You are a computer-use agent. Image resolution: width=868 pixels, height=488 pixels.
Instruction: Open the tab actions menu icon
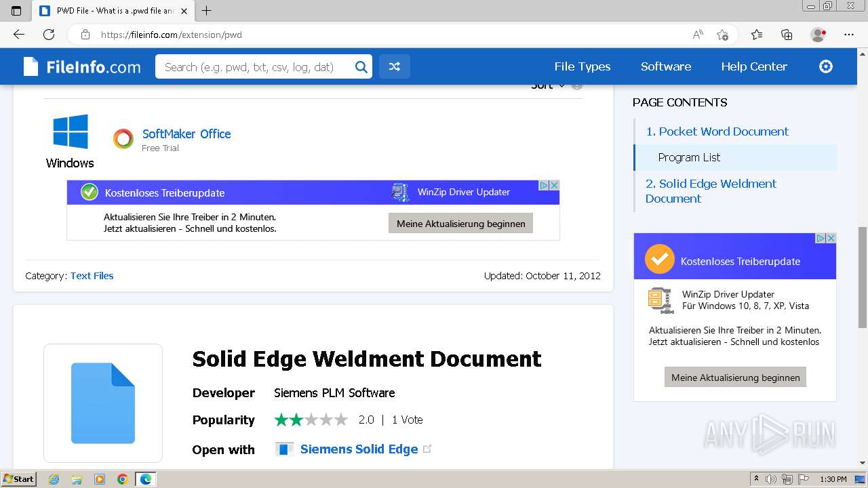pyautogui.click(x=16, y=11)
